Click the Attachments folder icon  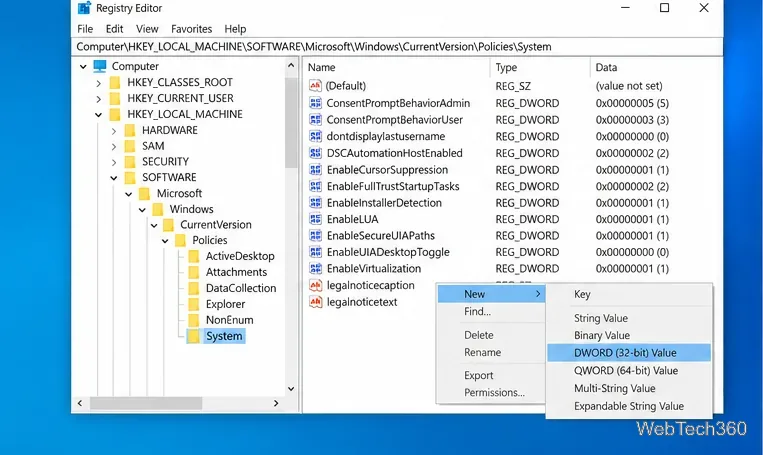pyautogui.click(x=194, y=272)
